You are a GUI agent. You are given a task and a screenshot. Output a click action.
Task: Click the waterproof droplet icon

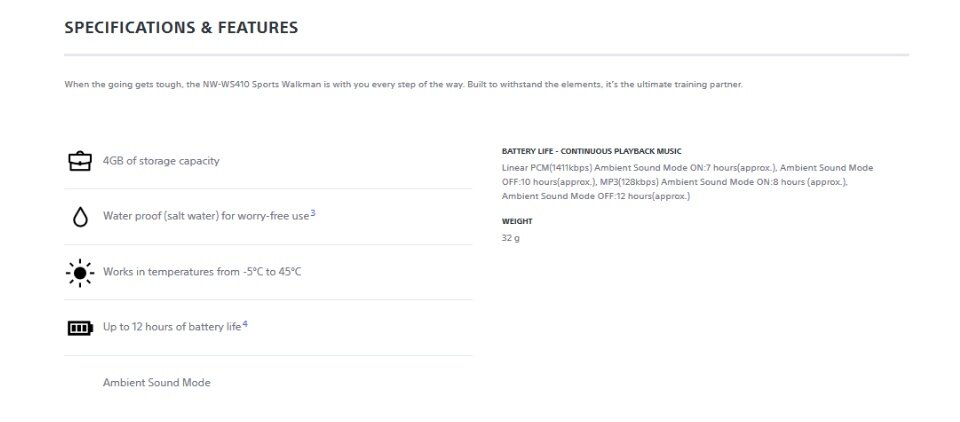click(80, 217)
